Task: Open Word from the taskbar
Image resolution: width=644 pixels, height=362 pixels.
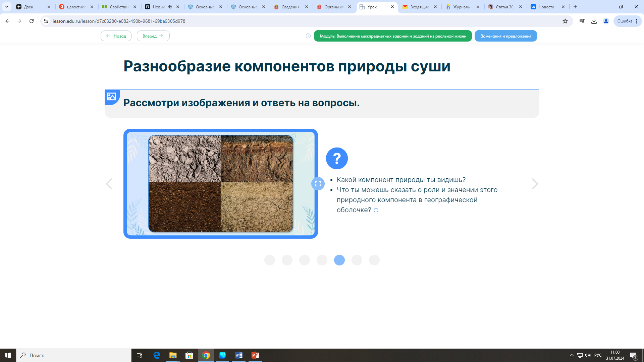Action: (x=238, y=355)
